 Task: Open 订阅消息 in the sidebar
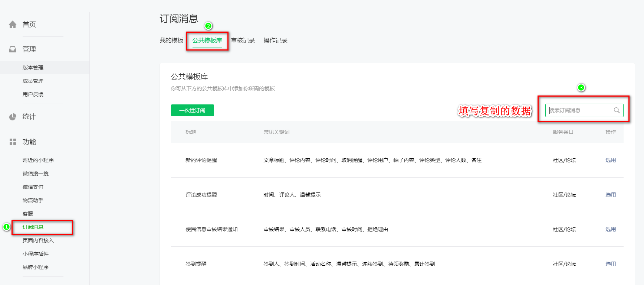[33, 227]
